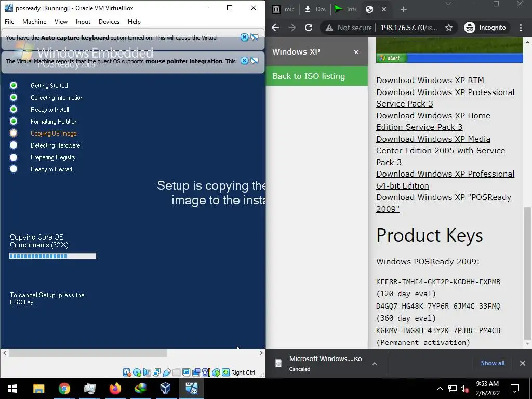Suppress the Auto capture keyboard message permanently
Screen dimensions: 532x399
click(x=255, y=37)
